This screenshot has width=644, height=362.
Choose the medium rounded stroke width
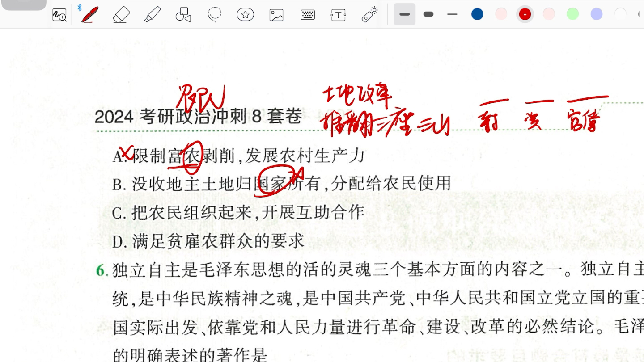[x=428, y=14]
